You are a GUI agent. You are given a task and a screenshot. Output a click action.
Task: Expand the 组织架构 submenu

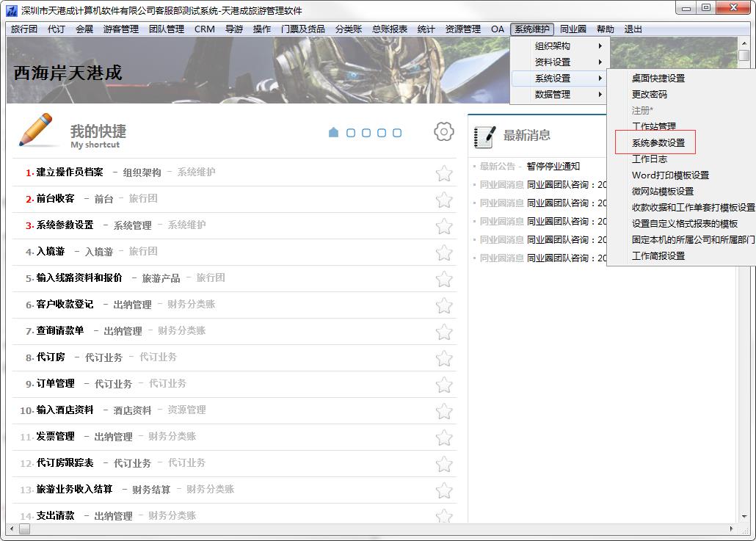tap(558, 46)
